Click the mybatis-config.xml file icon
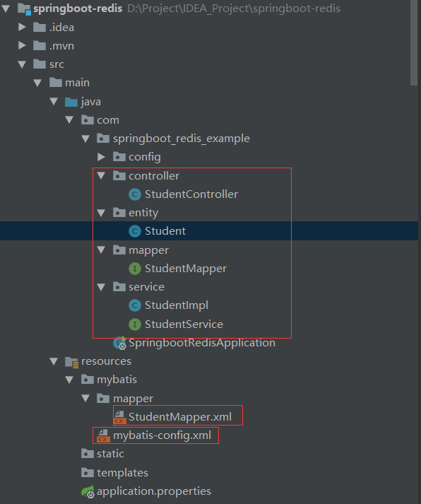This screenshot has width=421, height=504. pyautogui.click(x=103, y=435)
